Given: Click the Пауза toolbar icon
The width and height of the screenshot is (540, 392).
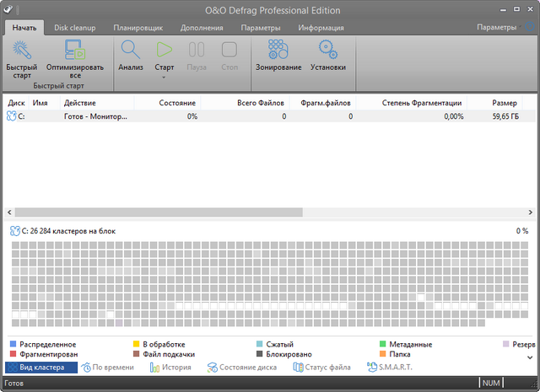Looking at the screenshot, I should pos(196,50).
